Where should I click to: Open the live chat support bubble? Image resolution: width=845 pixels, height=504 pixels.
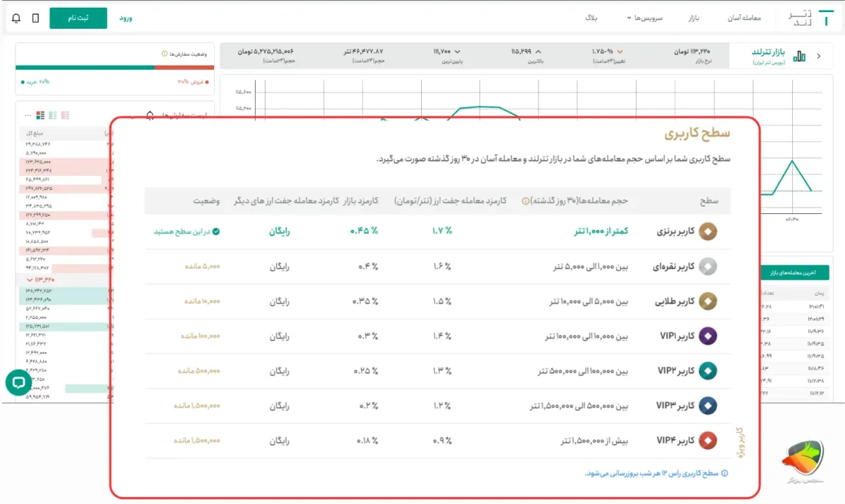click(18, 382)
